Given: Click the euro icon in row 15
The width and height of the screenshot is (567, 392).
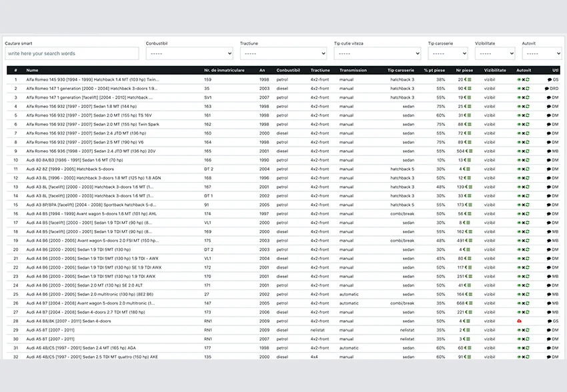Looking at the screenshot, I should coord(466,205).
